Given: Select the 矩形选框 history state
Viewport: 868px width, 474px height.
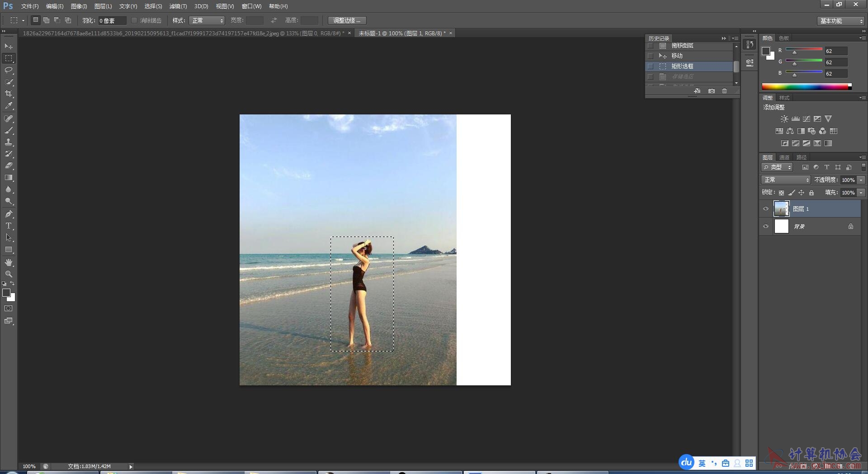Looking at the screenshot, I should 689,66.
